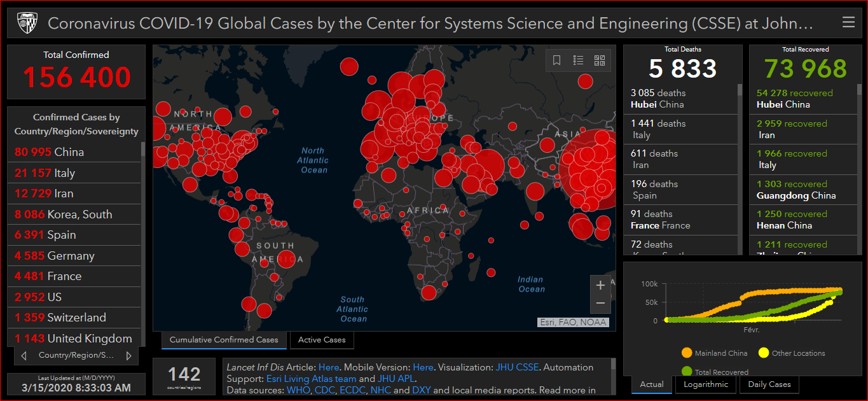
Task: Select China row with 80 995 cases
Action: [x=74, y=152]
